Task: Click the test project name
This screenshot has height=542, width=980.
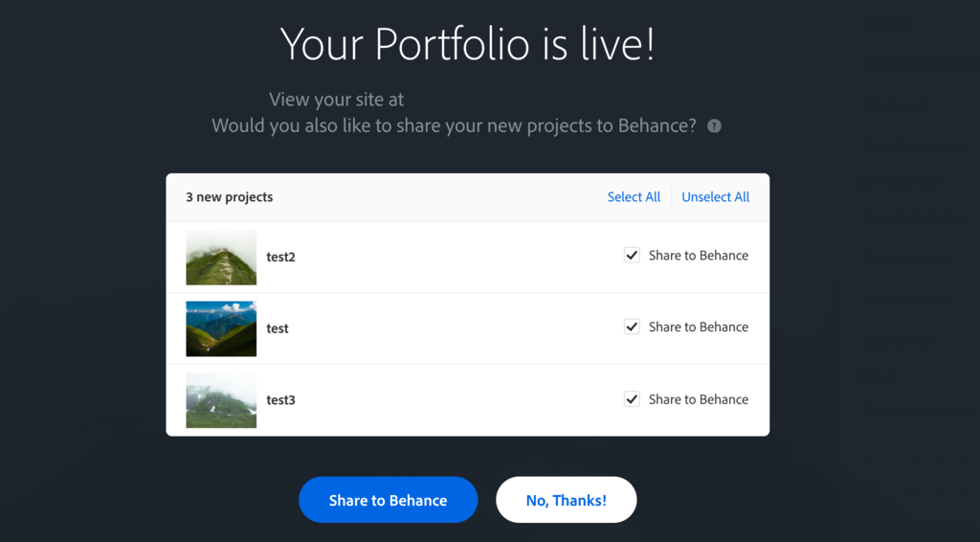Action: (x=278, y=328)
